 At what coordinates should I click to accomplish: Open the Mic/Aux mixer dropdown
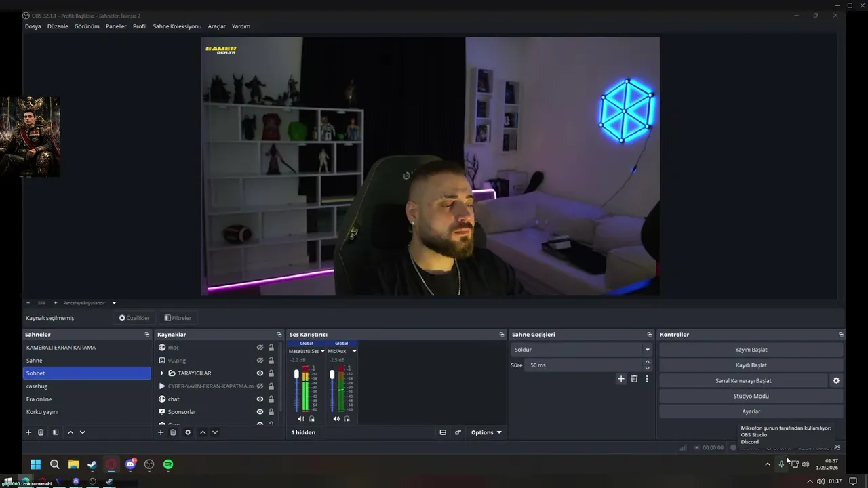tap(354, 351)
